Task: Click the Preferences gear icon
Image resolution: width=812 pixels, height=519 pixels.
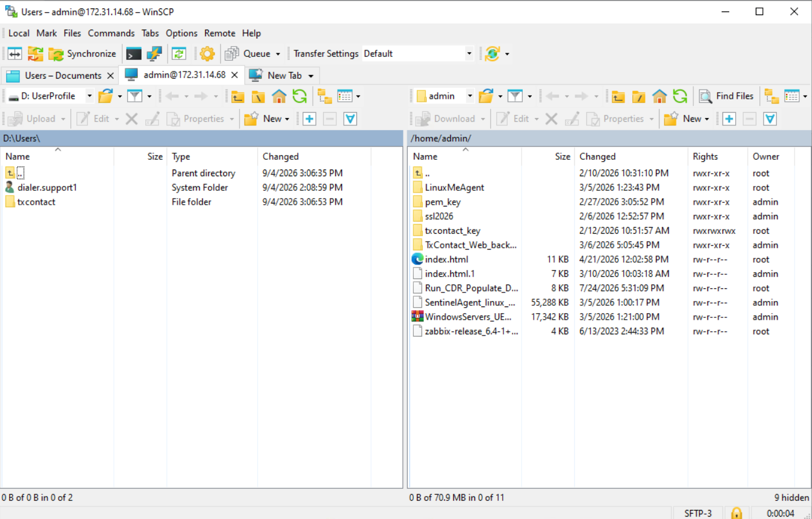Action: coord(207,54)
